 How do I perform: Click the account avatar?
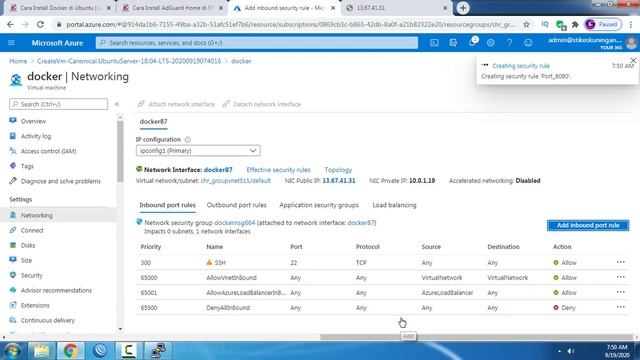tap(631, 42)
